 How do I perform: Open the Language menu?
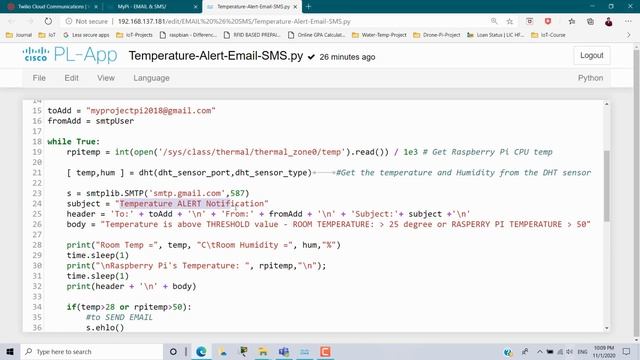pyautogui.click(x=151, y=78)
